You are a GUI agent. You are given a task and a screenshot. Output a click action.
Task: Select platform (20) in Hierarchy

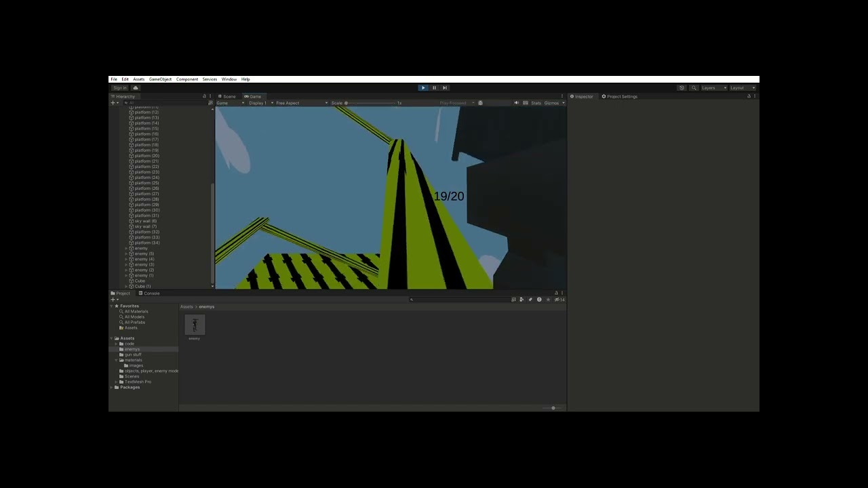[x=147, y=156]
